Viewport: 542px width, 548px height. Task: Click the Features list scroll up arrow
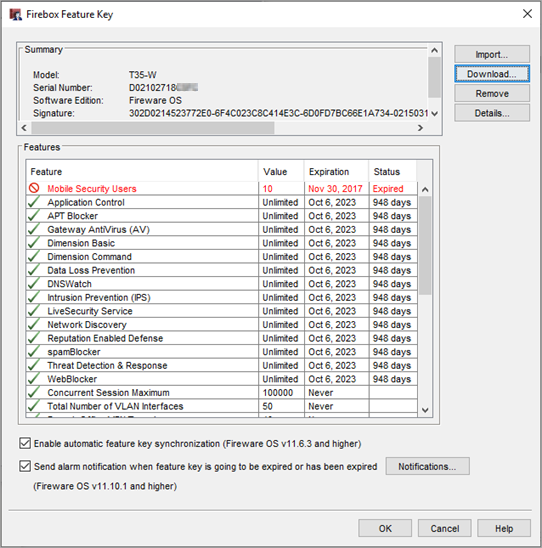[425, 189]
